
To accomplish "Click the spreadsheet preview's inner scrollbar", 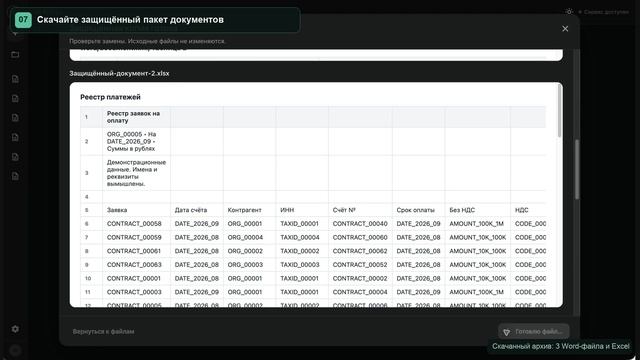I will pyautogui.click(x=559, y=111).
